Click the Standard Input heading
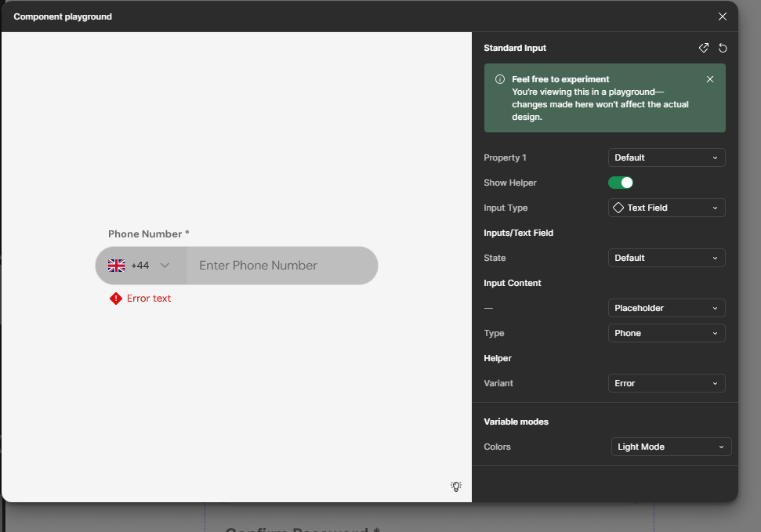Image resolution: width=761 pixels, height=532 pixels. click(x=515, y=48)
